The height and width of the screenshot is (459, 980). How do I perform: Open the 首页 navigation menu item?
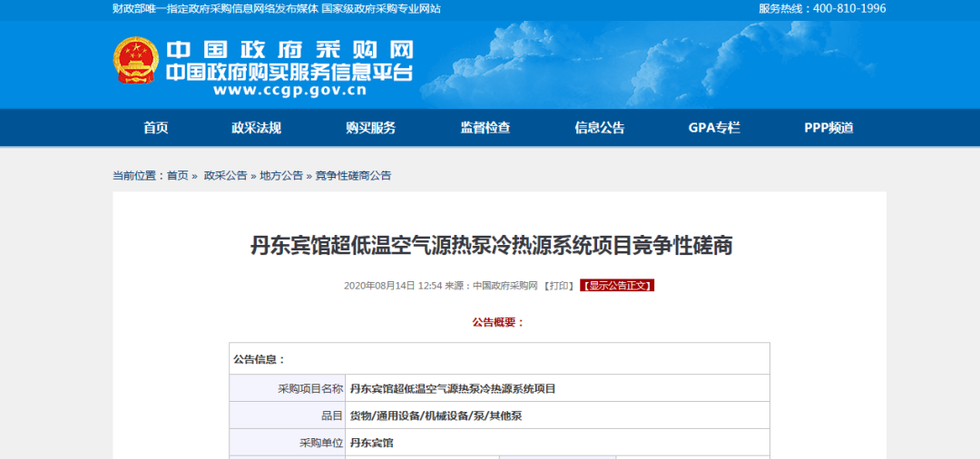(x=156, y=128)
